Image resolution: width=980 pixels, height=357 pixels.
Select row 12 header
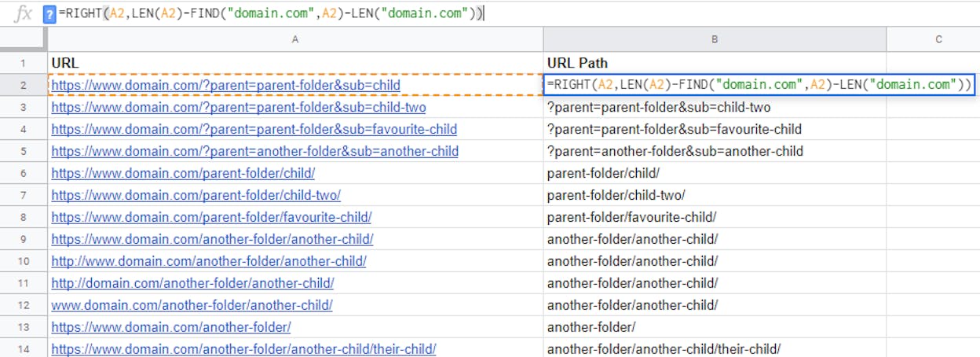[24, 305]
